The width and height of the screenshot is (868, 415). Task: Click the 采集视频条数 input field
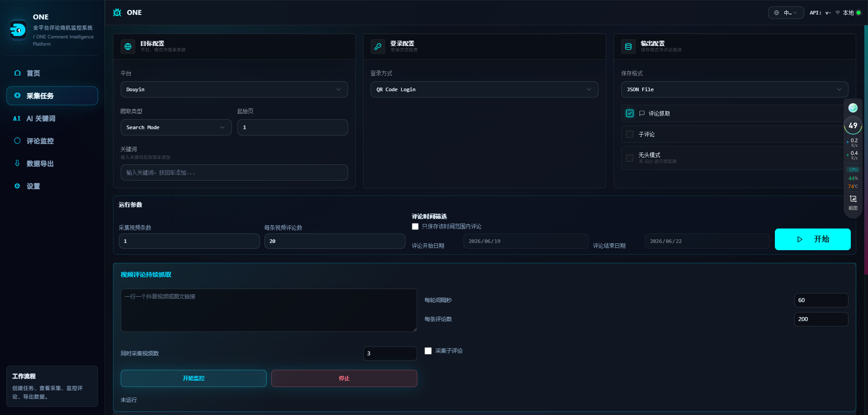point(189,241)
